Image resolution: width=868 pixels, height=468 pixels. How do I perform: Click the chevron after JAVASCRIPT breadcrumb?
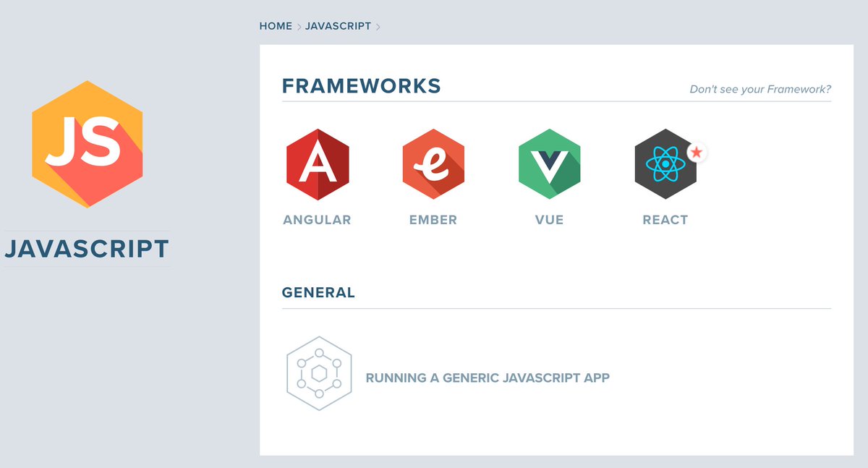coord(378,27)
